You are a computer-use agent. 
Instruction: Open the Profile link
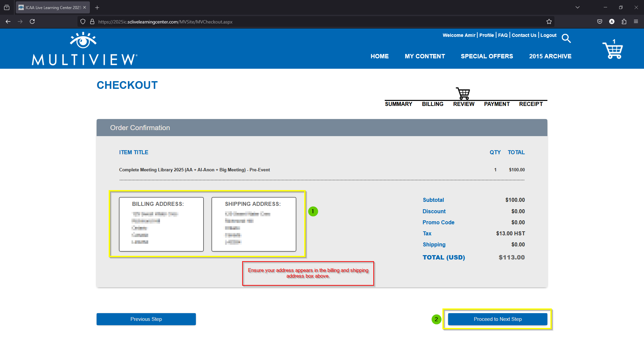coord(486,35)
